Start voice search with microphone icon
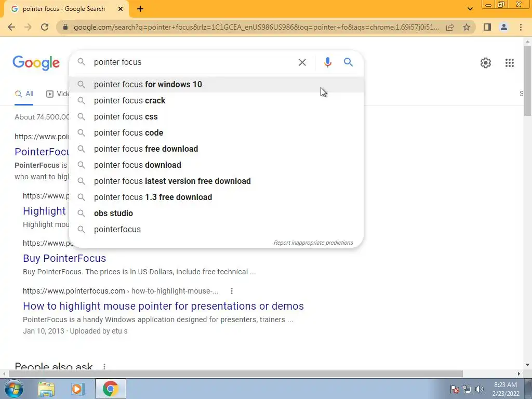Screen dimensions: 532x399 click(x=327, y=62)
